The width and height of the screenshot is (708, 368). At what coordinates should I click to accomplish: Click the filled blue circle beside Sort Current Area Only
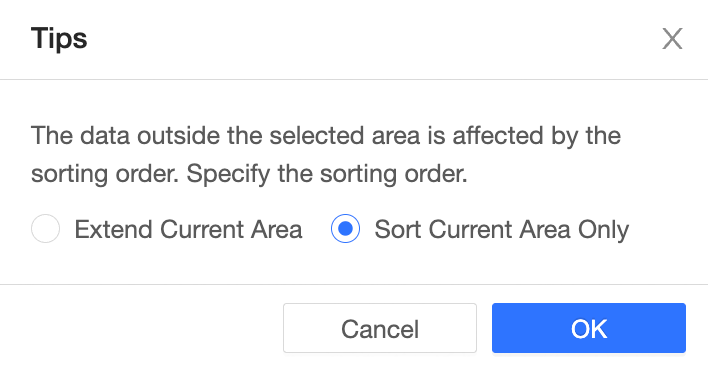point(345,228)
